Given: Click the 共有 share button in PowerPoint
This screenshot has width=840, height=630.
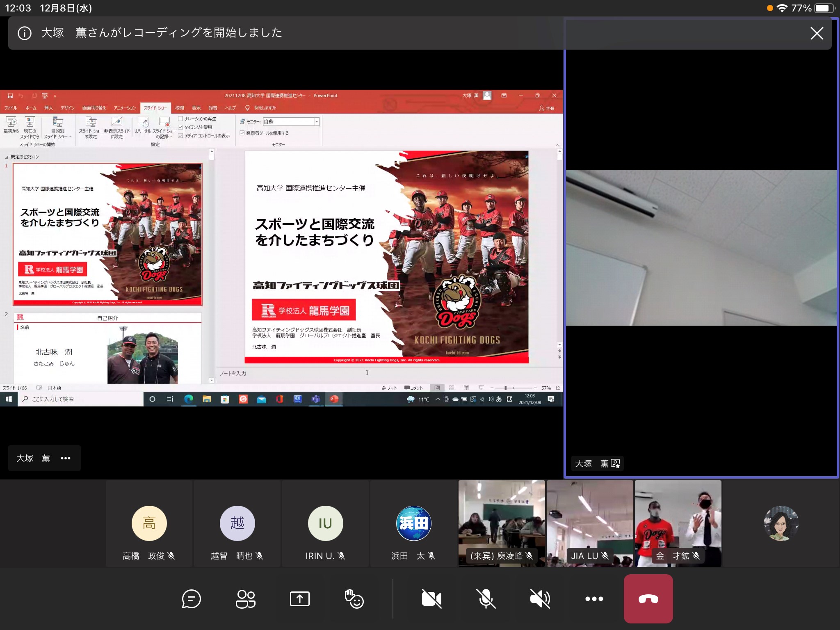Looking at the screenshot, I should click(x=547, y=108).
